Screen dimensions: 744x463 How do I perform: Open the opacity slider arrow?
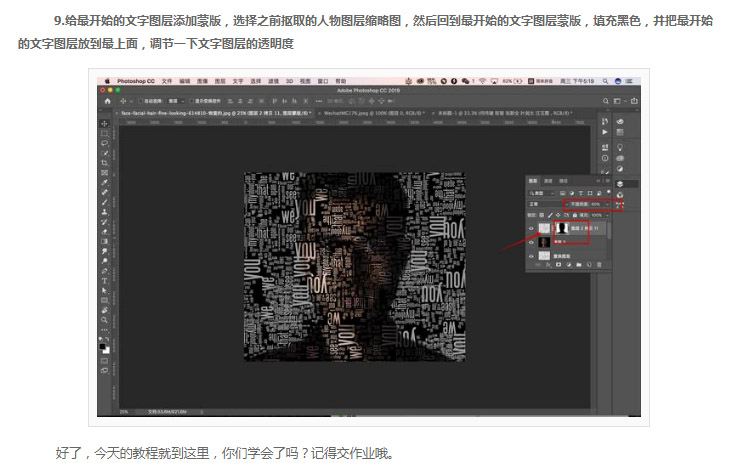pos(607,204)
